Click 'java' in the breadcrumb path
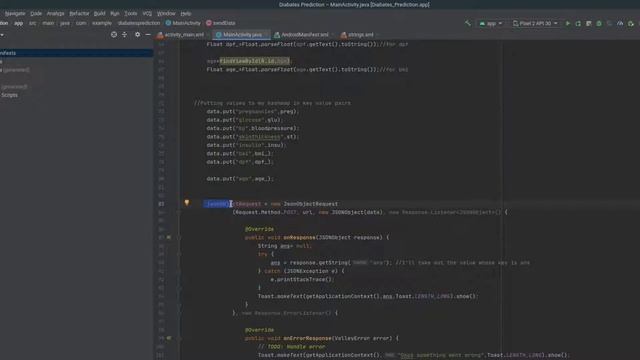This screenshot has height=360, width=640. (x=65, y=23)
